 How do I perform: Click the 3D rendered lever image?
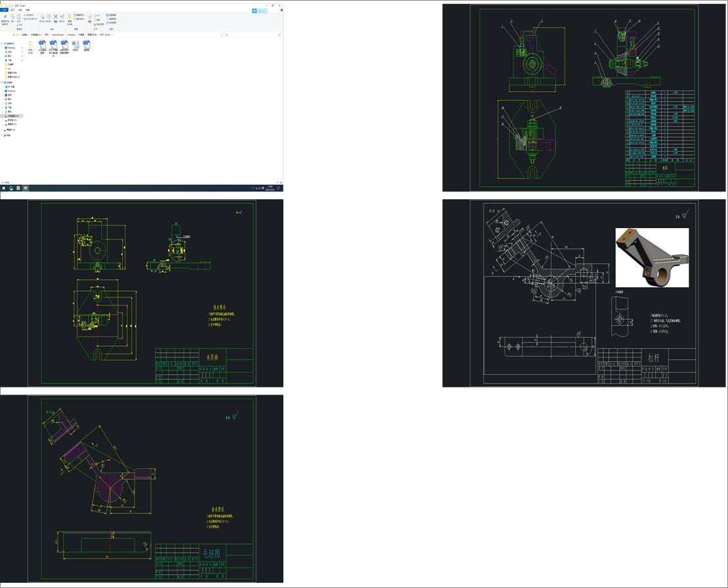[652, 258]
